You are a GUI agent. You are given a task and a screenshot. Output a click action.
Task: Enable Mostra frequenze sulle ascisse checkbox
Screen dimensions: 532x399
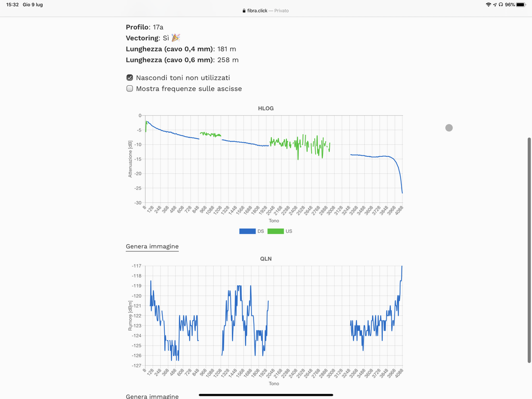click(130, 89)
